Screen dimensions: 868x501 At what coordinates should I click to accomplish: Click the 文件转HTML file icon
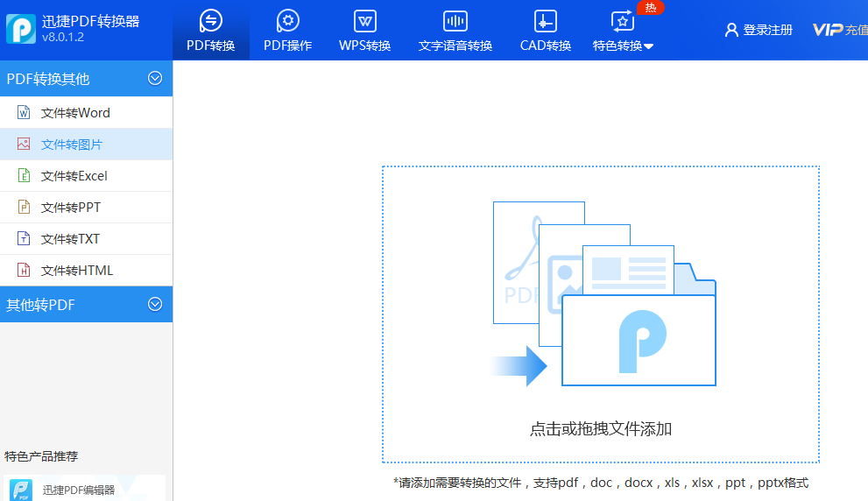pos(24,270)
